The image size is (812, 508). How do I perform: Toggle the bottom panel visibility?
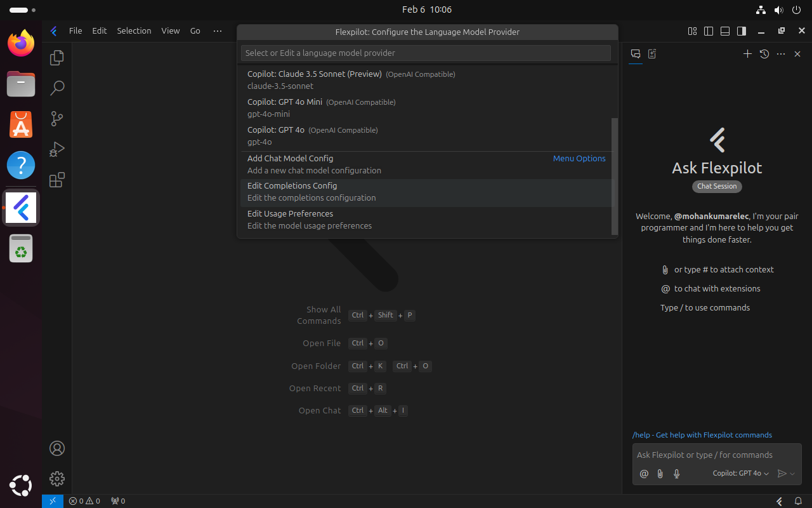tap(724, 30)
